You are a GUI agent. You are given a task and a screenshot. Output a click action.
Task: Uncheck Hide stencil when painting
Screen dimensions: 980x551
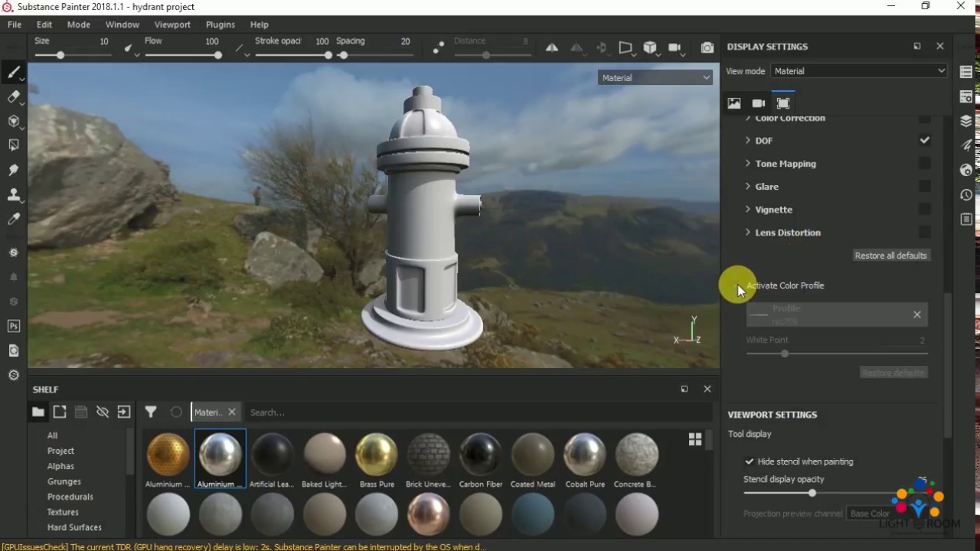coord(749,461)
